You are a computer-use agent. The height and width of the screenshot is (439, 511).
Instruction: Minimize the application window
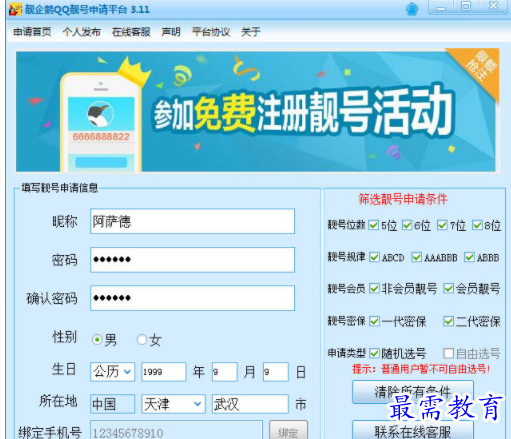(441, 7)
